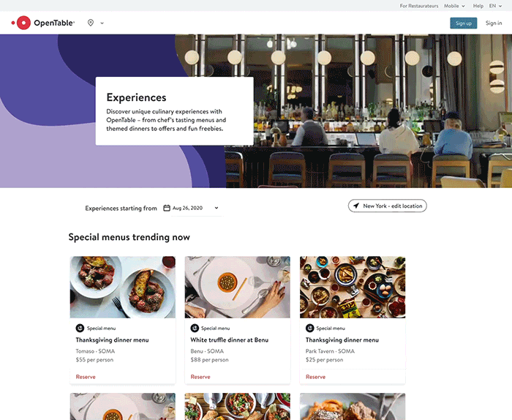Click the Sign up button
The image size is (512, 420).
coord(463,23)
